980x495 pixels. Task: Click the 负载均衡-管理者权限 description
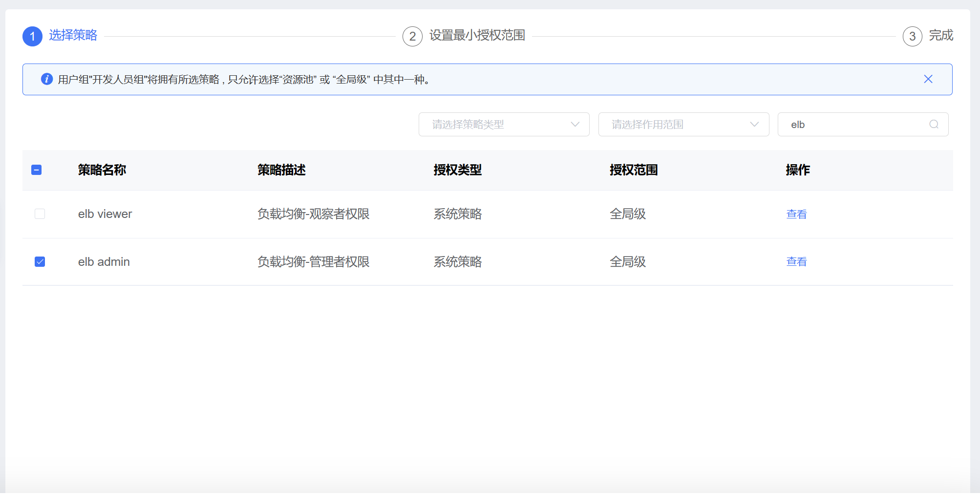[x=314, y=262]
